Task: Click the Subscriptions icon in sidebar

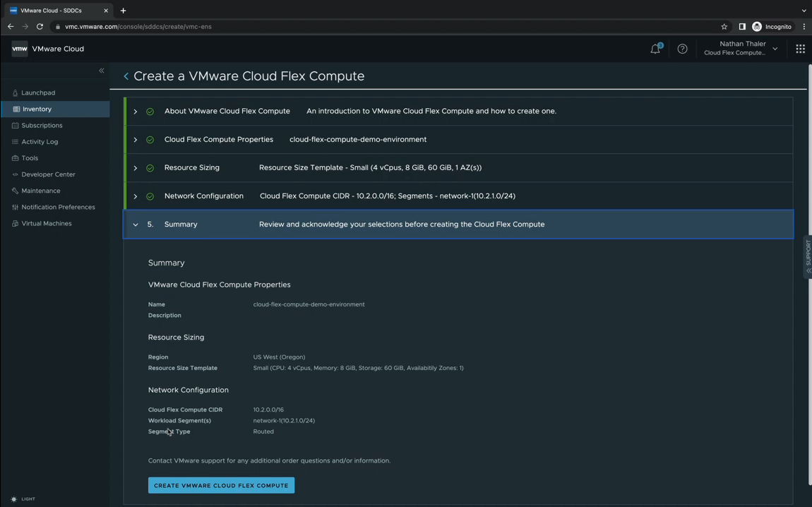Action: [15, 125]
